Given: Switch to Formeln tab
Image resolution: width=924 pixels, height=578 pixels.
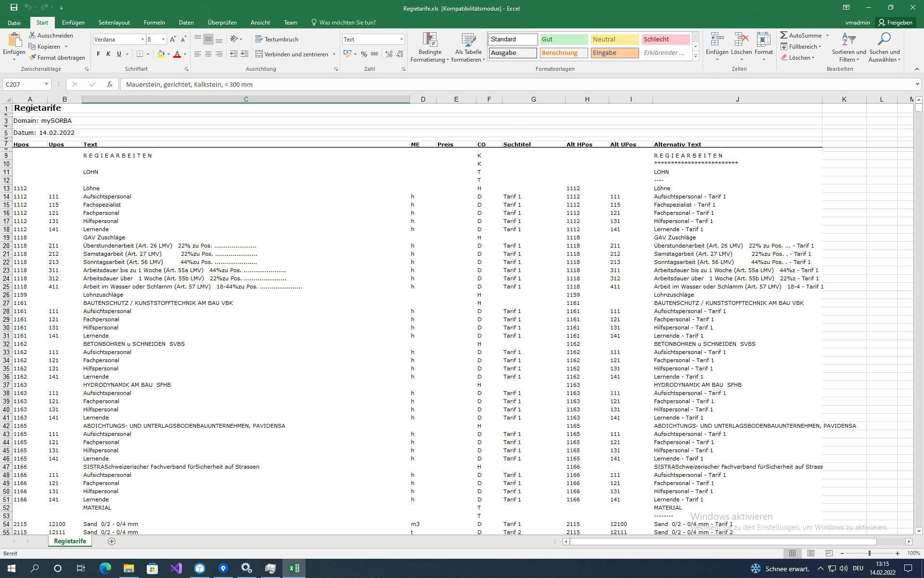Looking at the screenshot, I should point(154,23).
